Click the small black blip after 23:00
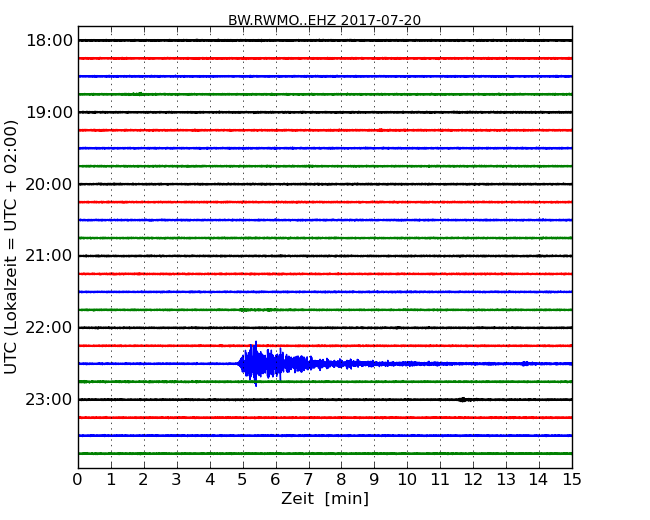The height and width of the screenshot is (520, 650). point(462,400)
